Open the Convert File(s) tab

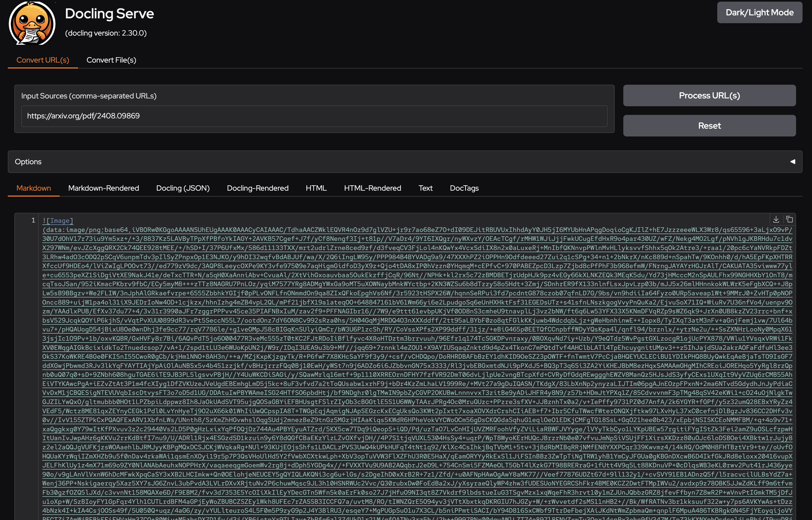[x=111, y=60]
